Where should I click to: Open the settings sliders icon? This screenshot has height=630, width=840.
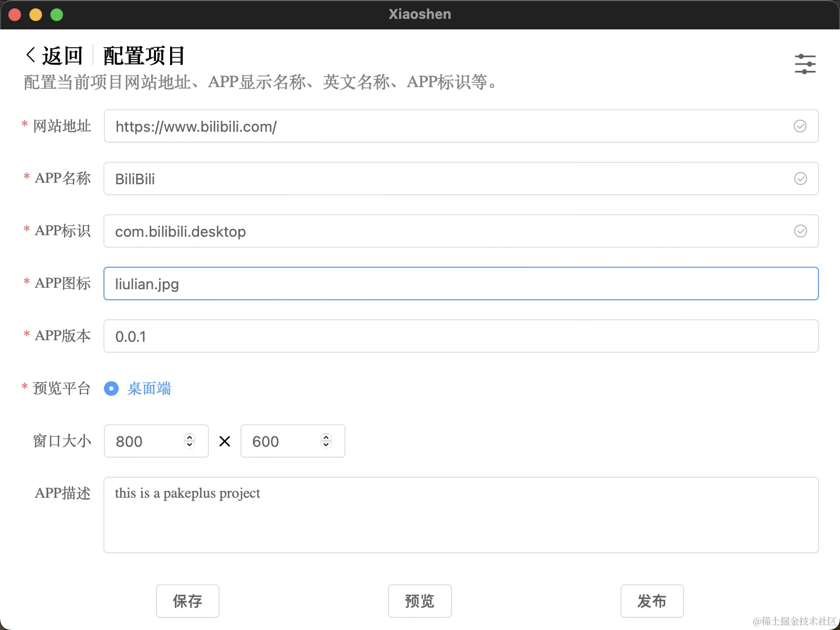805,64
